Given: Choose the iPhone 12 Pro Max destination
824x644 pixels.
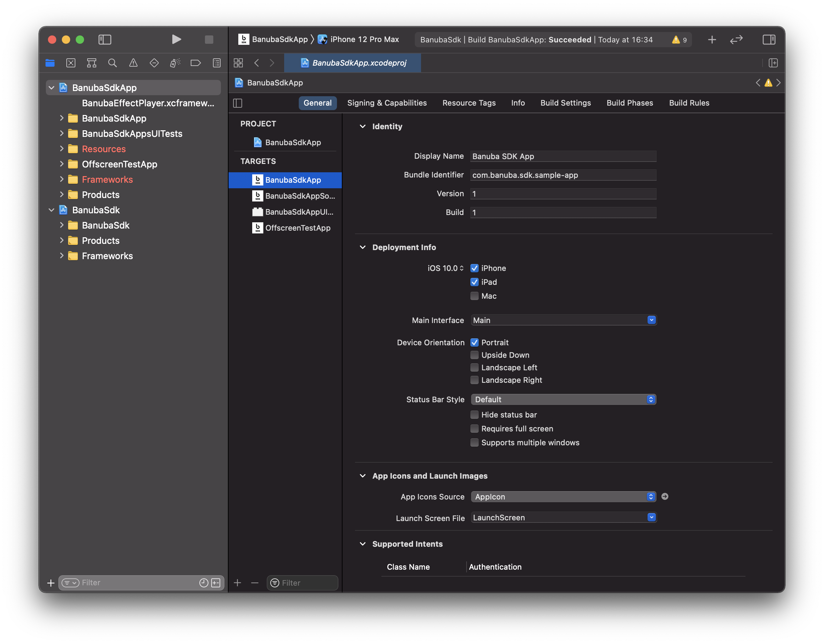Looking at the screenshot, I should pyautogui.click(x=359, y=40).
